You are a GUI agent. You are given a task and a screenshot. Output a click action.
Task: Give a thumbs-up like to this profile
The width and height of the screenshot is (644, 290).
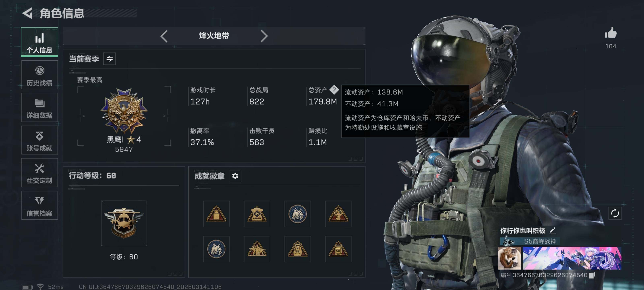(611, 33)
